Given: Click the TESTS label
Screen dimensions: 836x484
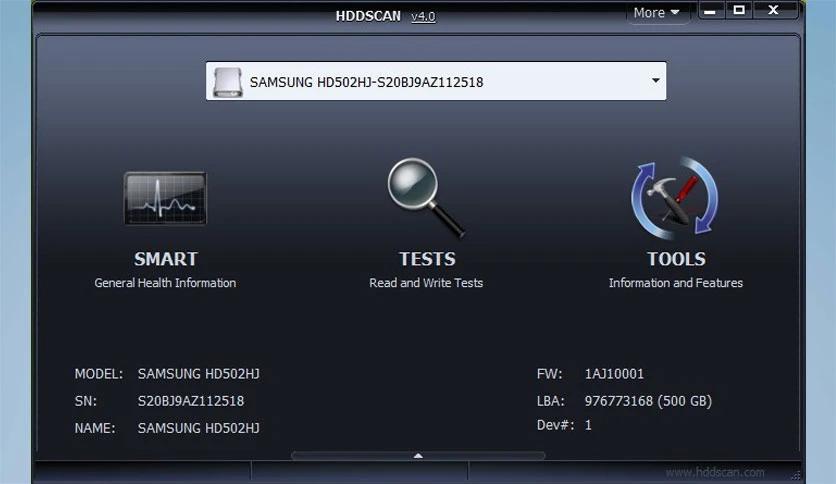Looking at the screenshot, I should point(428,259).
